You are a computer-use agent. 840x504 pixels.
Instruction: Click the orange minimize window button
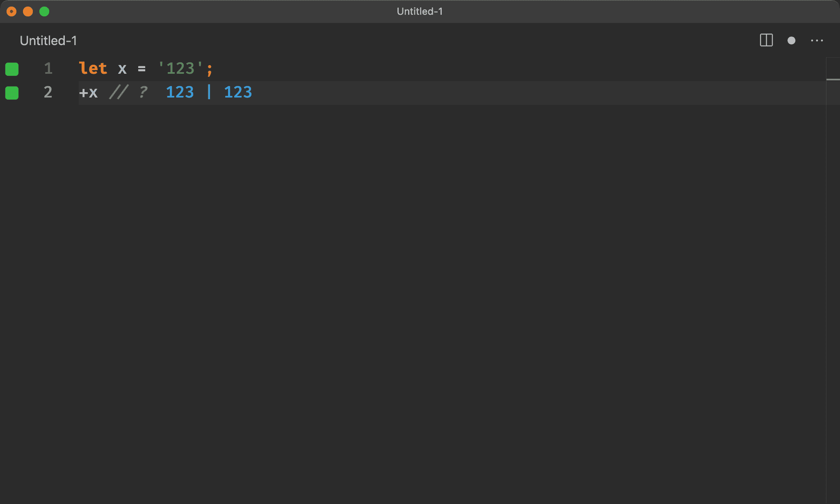(x=28, y=11)
